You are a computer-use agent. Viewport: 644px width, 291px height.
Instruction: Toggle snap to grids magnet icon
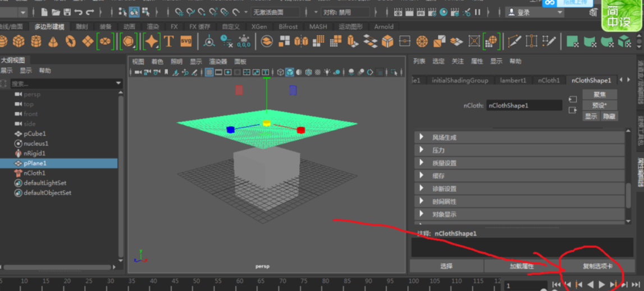coord(179,12)
